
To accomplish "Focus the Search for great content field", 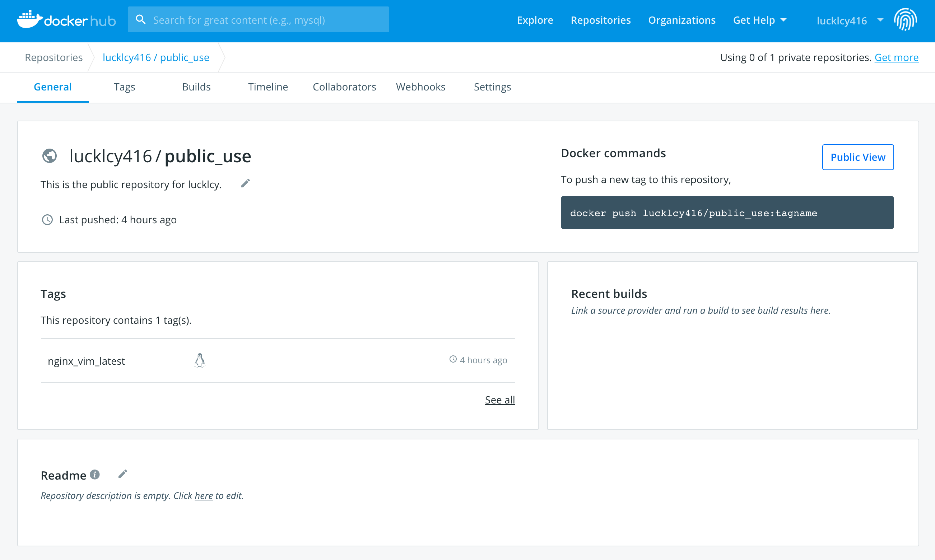I will coord(258,20).
